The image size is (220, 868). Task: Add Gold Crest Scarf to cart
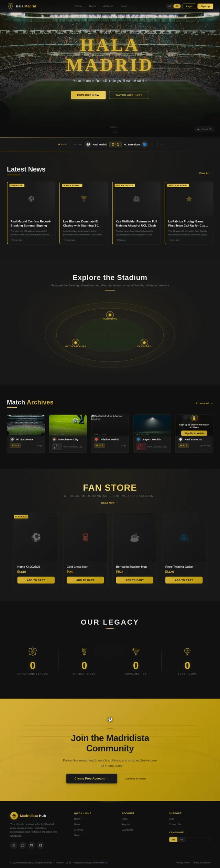point(85,580)
